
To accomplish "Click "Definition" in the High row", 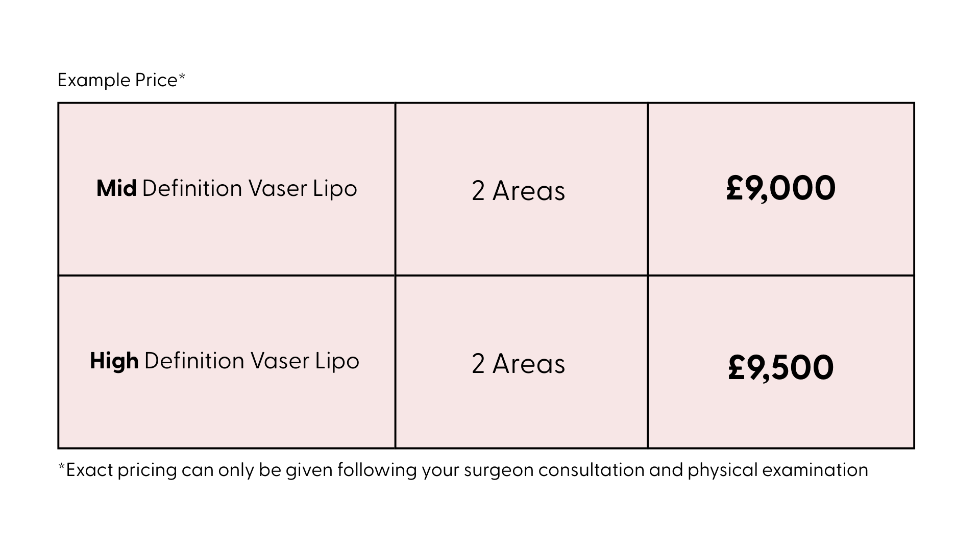I will tap(194, 361).
